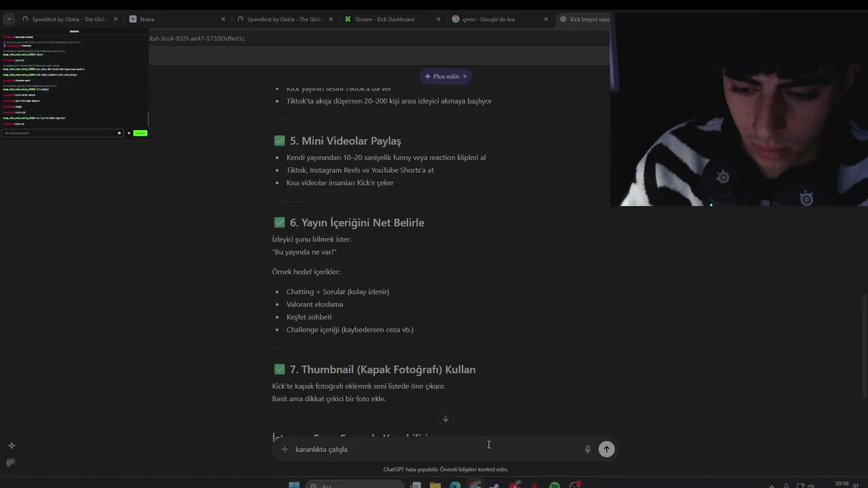Close the çeviri Google tab
The image size is (868, 488).
tap(546, 19)
